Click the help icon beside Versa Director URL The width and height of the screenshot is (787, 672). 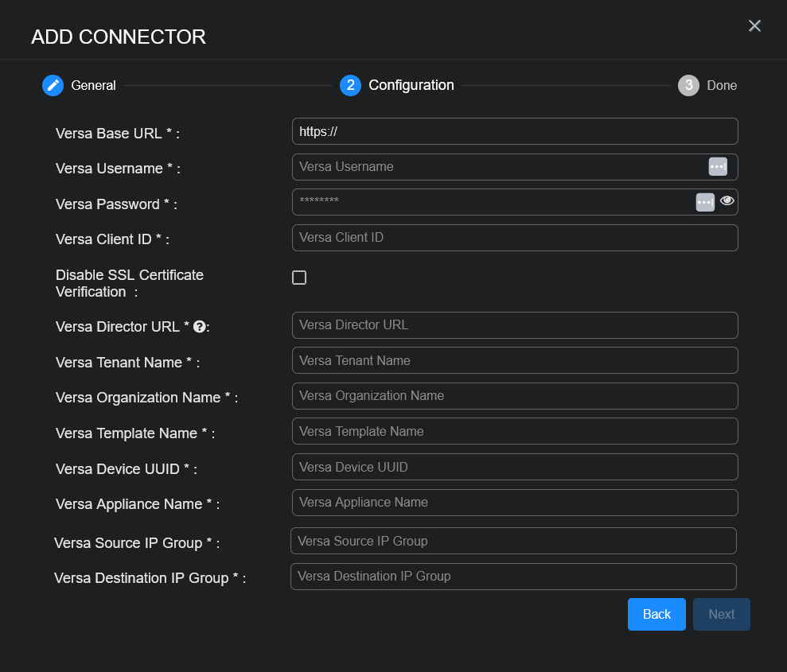tap(200, 327)
